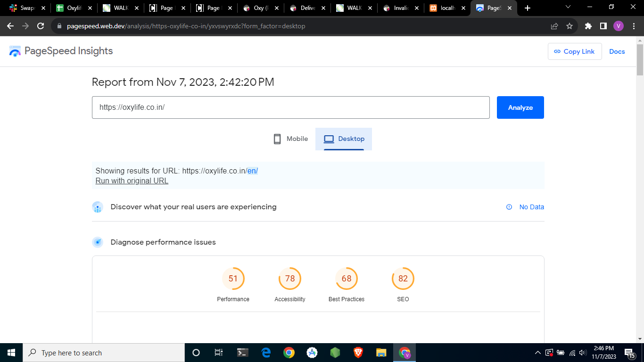
Task: Click the real users experience section icon
Action: pyautogui.click(x=98, y=207)
